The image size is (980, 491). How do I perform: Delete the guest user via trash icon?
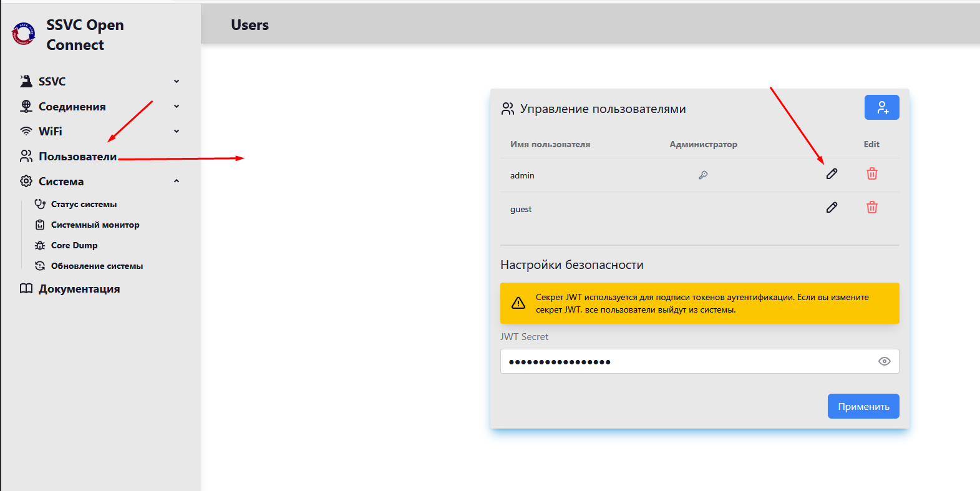871,208
